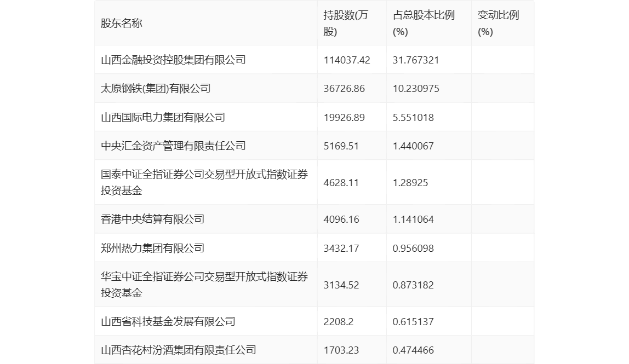Click percentage value 1.440067
The width and height of the screenshot is (629, 364).
413,146
